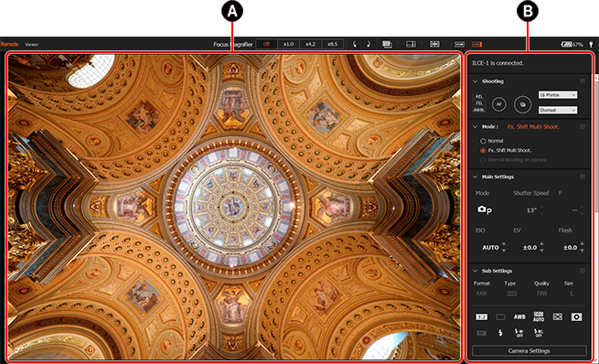Screen dimensions: 599x364
Task: Collapse the Mode section
Action: point(476,126)
